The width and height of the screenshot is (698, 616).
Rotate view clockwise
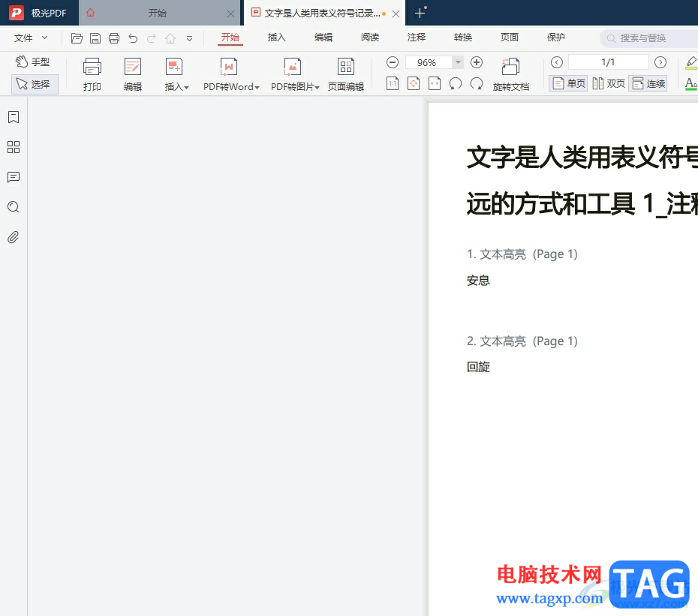point(477,84)
